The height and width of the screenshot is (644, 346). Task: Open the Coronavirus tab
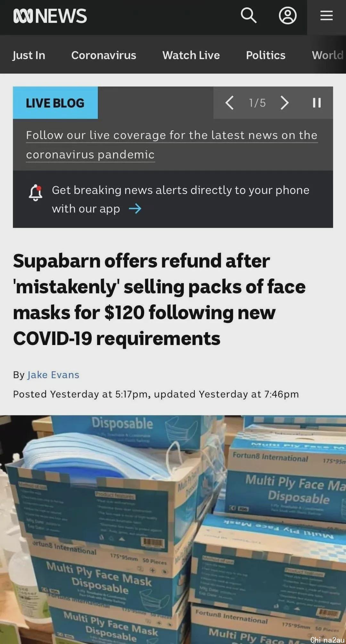click(x=104, y=55)
